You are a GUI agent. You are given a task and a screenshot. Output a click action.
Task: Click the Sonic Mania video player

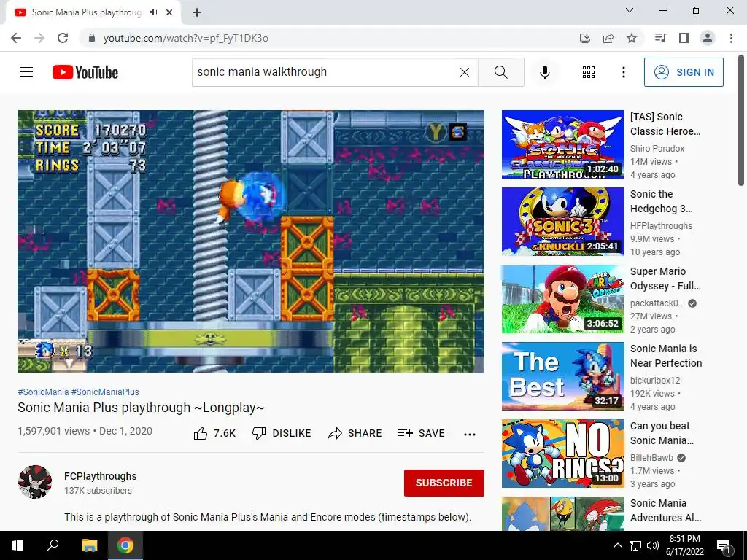(x=251, y=241)
